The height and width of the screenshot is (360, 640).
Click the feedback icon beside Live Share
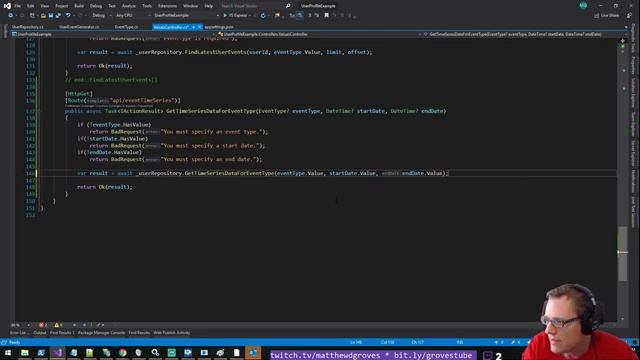click(629, 16)
